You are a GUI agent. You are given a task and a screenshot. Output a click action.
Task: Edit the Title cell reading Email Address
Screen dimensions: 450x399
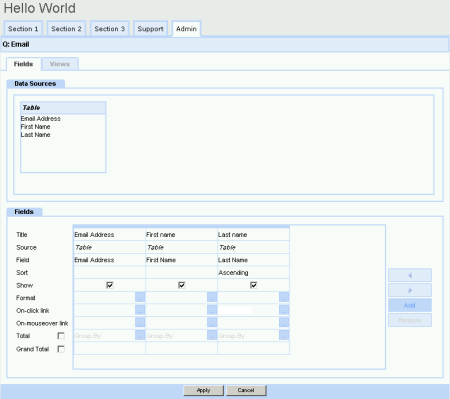pos(109,235)
